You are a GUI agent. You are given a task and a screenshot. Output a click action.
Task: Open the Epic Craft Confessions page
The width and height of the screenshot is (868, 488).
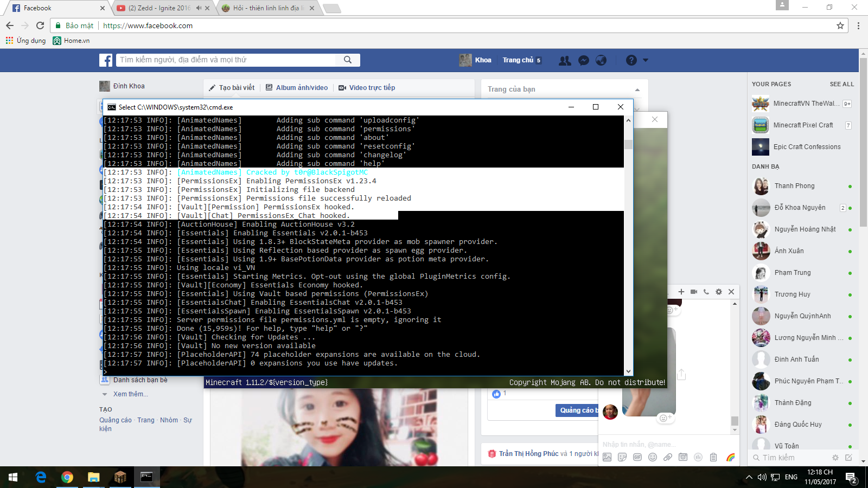(x=802, y=147)
